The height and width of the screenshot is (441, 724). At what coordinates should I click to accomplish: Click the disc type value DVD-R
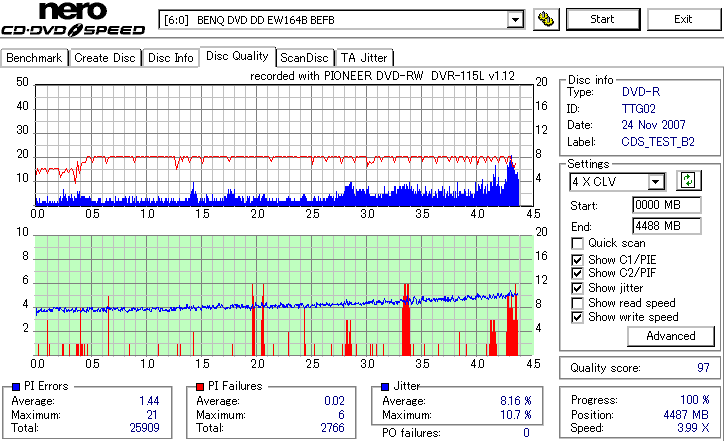640,92
